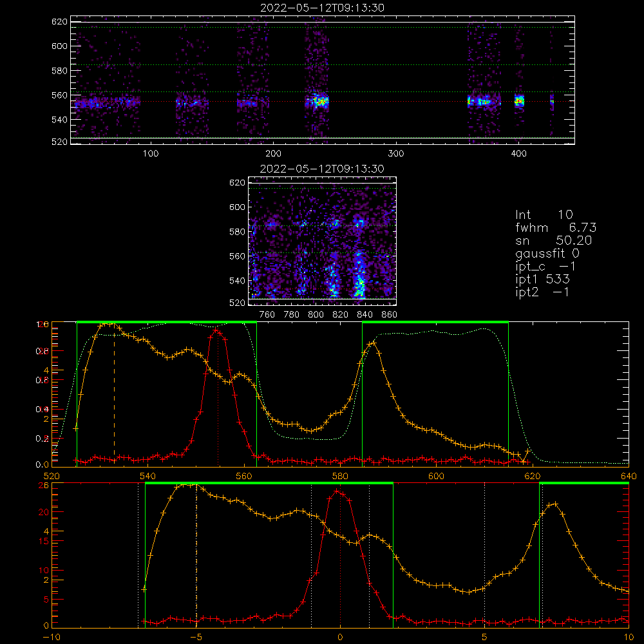The height and width of the screenshot is (644, 644).
Task: Select the 'Int 10' readout text
Action: 544,214
